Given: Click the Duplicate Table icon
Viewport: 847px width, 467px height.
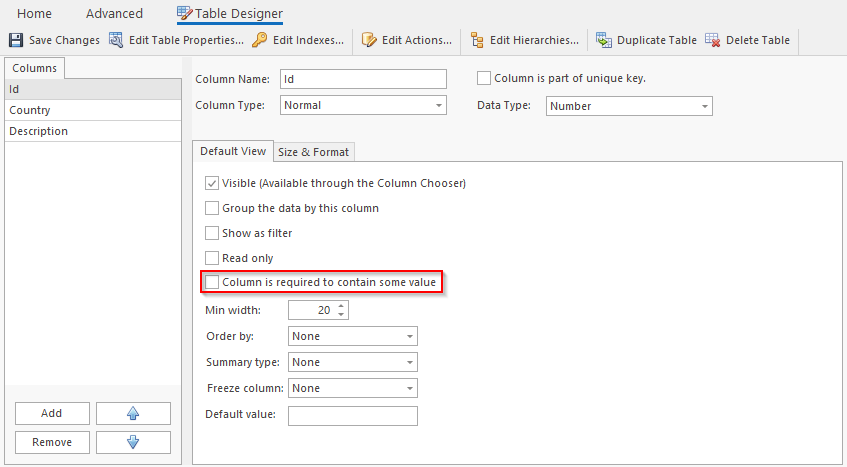Looking at the screenshot, I should [603, 40].
